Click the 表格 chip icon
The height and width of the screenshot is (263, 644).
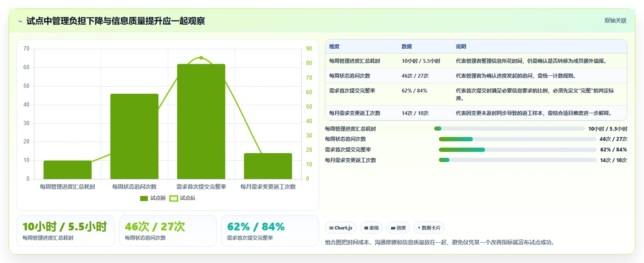click(366, 228)
